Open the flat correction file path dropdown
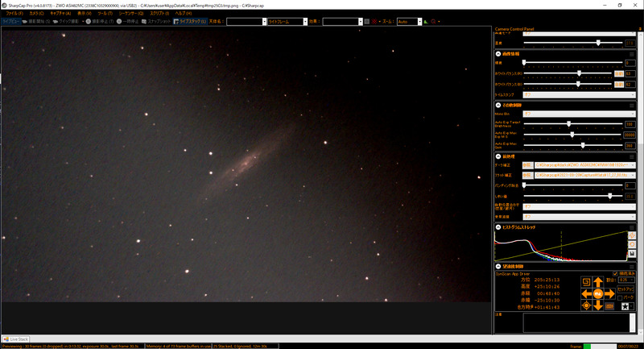This screenshot has width=644, height=349. 585,175
